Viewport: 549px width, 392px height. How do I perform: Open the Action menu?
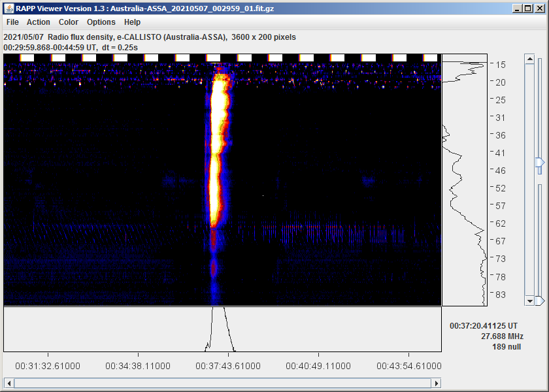click(38, 22)
